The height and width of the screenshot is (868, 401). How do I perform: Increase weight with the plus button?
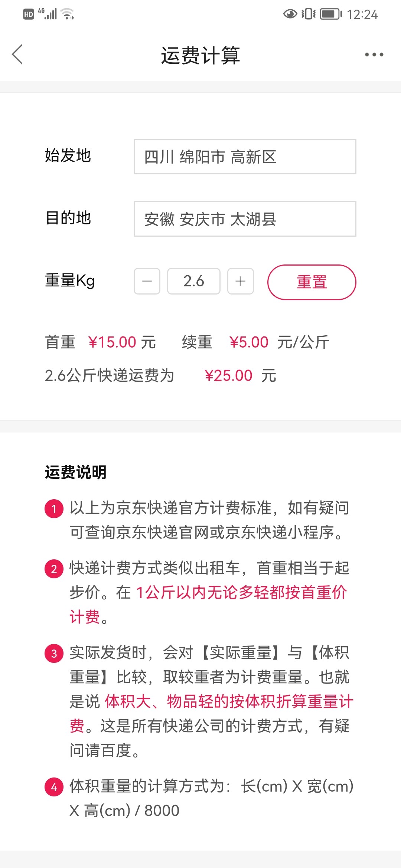pyautogui.click(x=241, y=281)
